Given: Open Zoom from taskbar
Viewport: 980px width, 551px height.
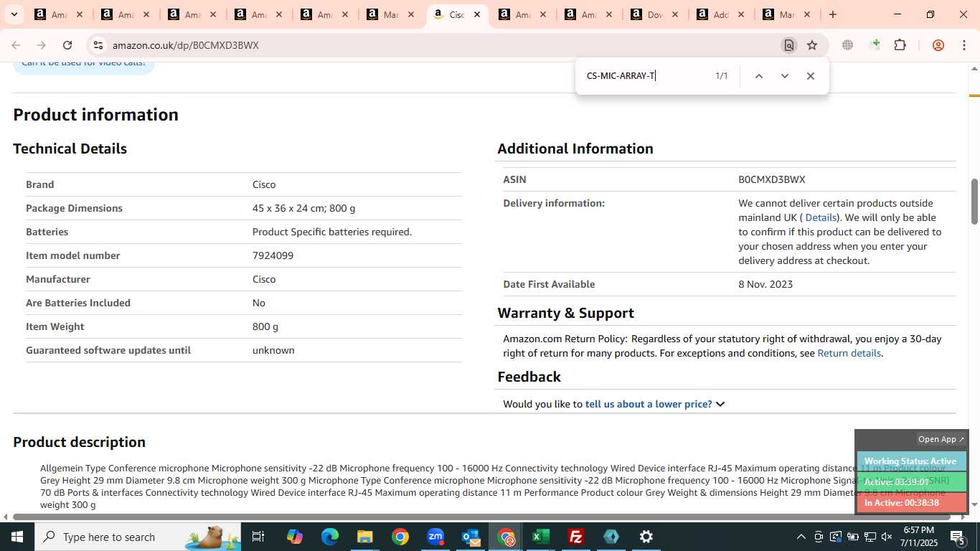Looking at the screenshot, I should [x=435, y=537].
